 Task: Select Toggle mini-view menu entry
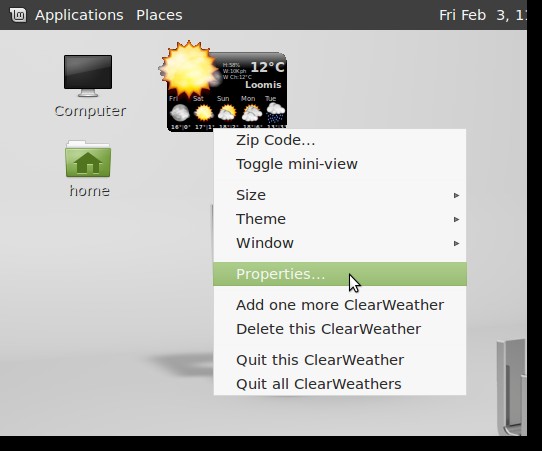[x=340, y=164]
